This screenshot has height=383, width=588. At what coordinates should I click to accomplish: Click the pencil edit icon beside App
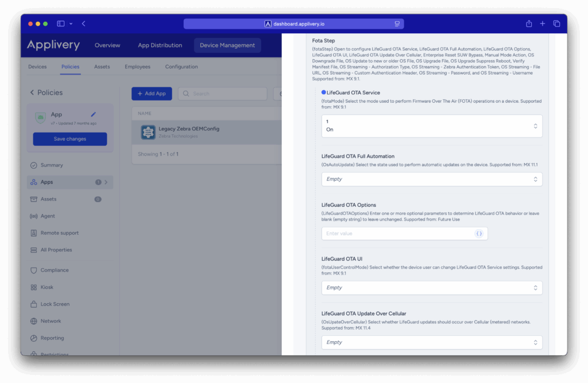click(94, 115)
